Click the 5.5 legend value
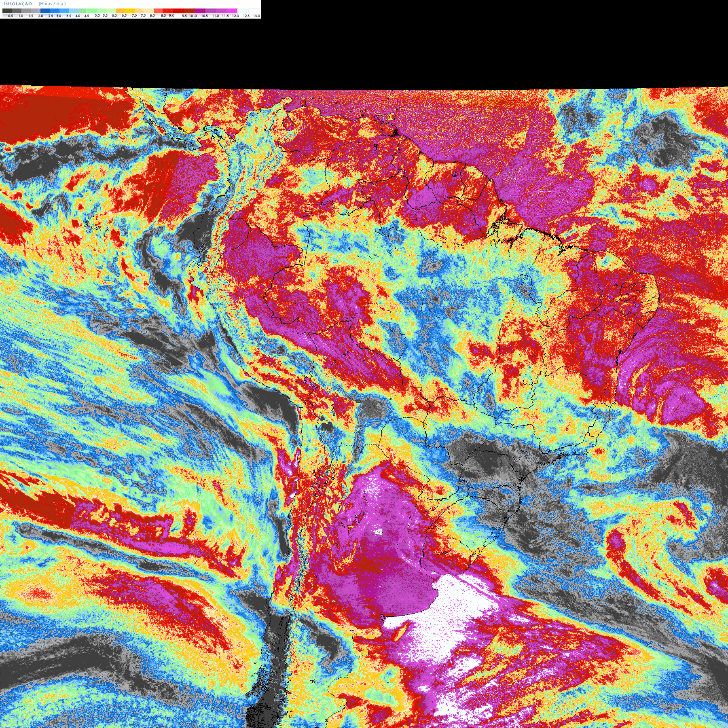The height and width of the screenshot is (728, 728). [x=105, y=15]
